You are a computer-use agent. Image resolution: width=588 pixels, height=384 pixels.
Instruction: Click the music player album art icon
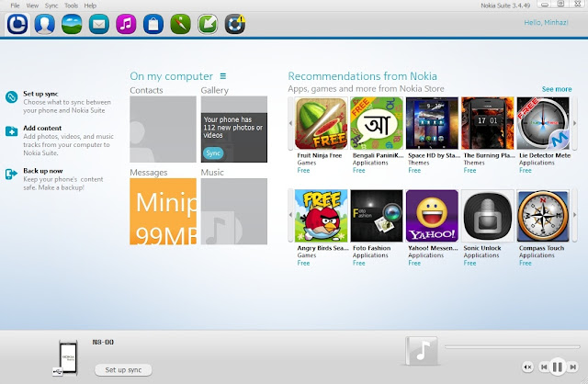point(422,351)
